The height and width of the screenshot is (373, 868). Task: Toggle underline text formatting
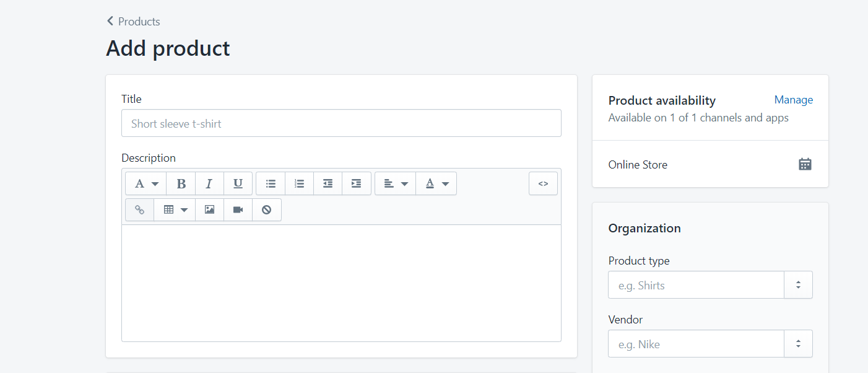coord(238,184)
